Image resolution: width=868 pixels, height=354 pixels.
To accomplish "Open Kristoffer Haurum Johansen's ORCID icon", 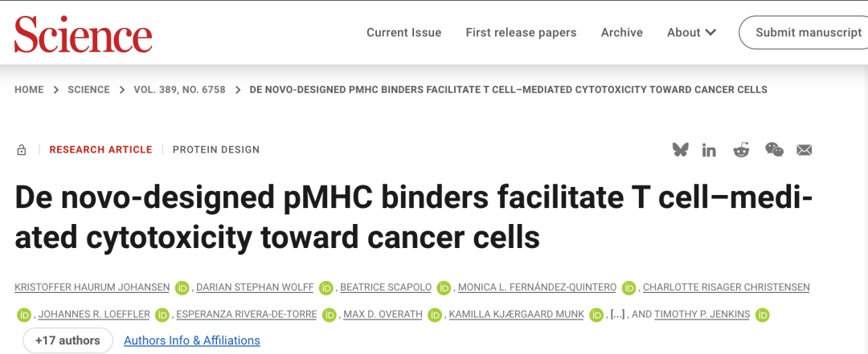I will coord(182,287).
